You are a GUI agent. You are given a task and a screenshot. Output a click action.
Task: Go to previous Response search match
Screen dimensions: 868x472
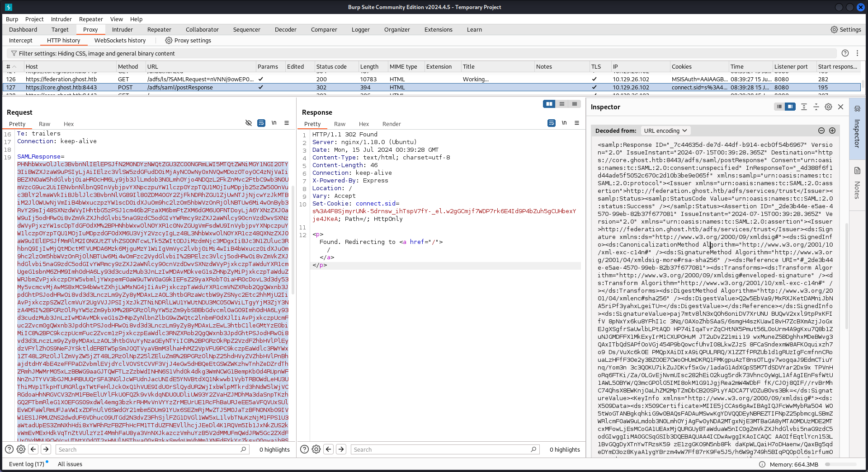pyautogui.click(x=329, y=449)
